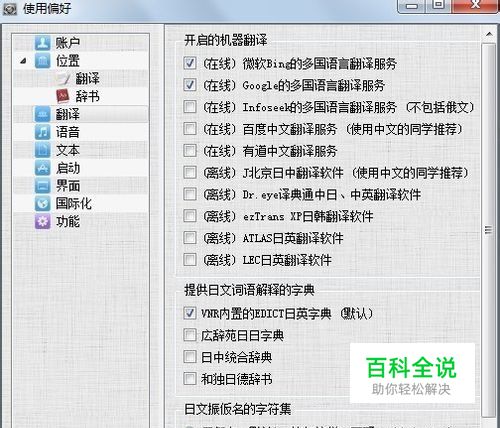Click the purple gear icon beside 功能
500x428 pixels.
point(43,222)
